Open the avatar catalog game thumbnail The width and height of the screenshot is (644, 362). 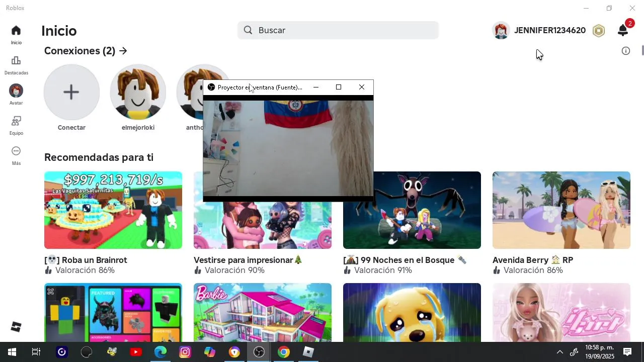113,312
